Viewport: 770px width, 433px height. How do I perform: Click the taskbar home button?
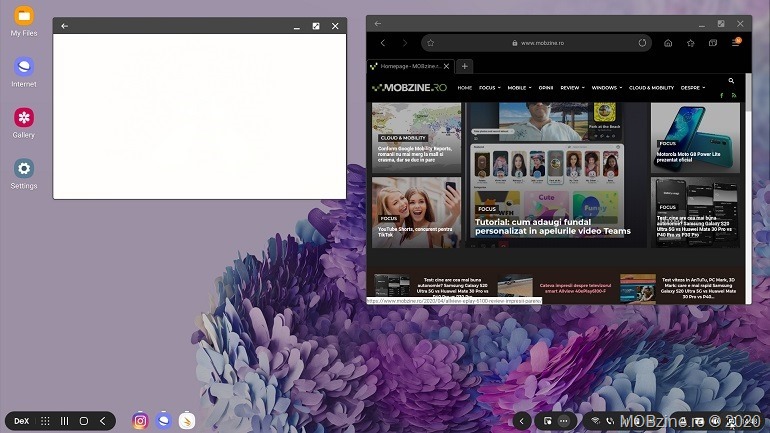point(84,421)
